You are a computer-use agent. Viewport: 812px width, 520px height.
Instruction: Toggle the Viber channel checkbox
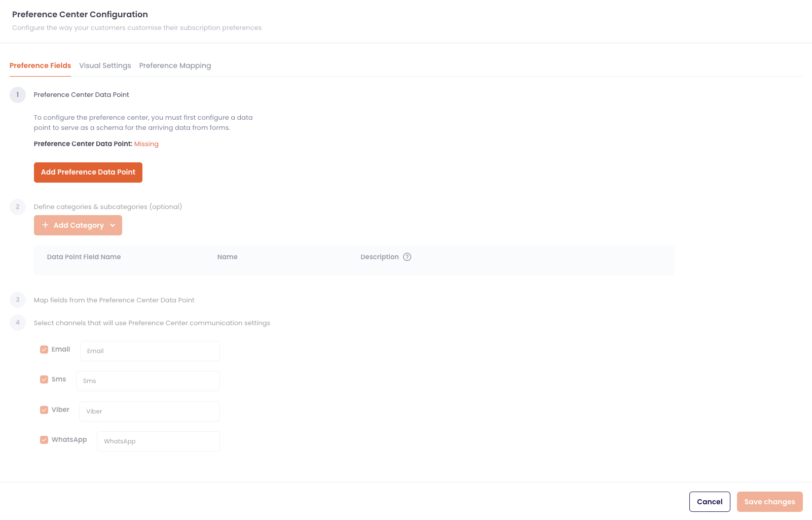pyautogui.click(x=44, y=410)
